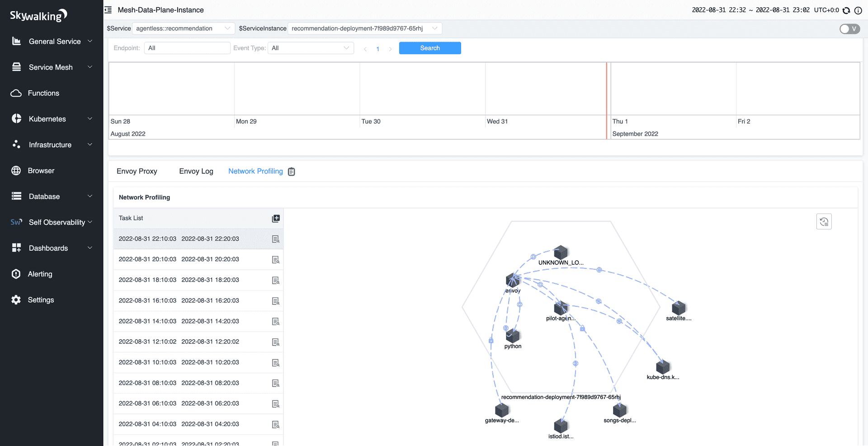Click the info icon at top right
Image resolution: width=868 pixels, height=446 pixels.
point(858,10)
